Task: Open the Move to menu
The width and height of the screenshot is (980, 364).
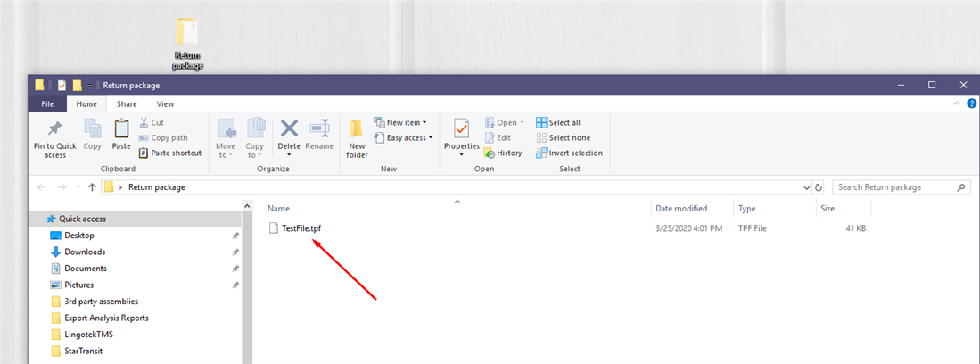Action: (226, 138)
